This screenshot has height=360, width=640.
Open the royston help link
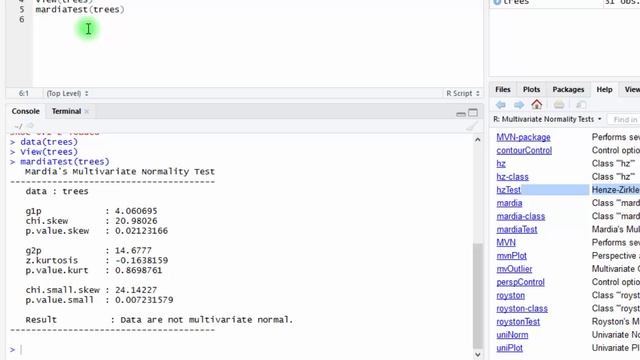coord(511,295)
